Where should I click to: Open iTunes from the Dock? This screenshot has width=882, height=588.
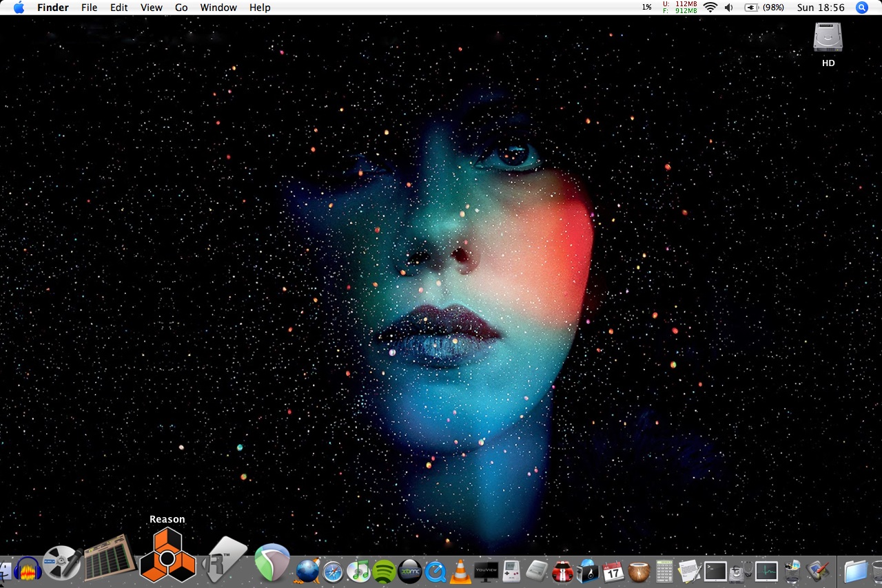[x=358, y=571]
